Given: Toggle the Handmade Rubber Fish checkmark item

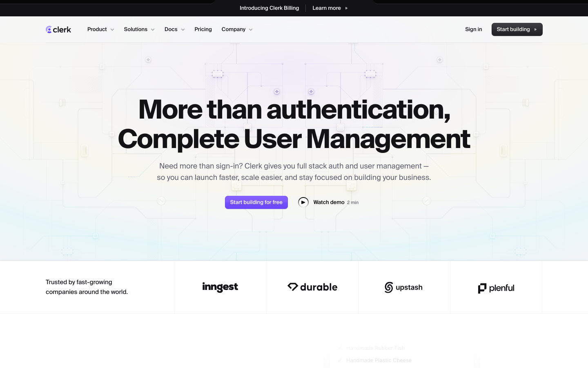Looking at the screenshot, I should point(339,348).
